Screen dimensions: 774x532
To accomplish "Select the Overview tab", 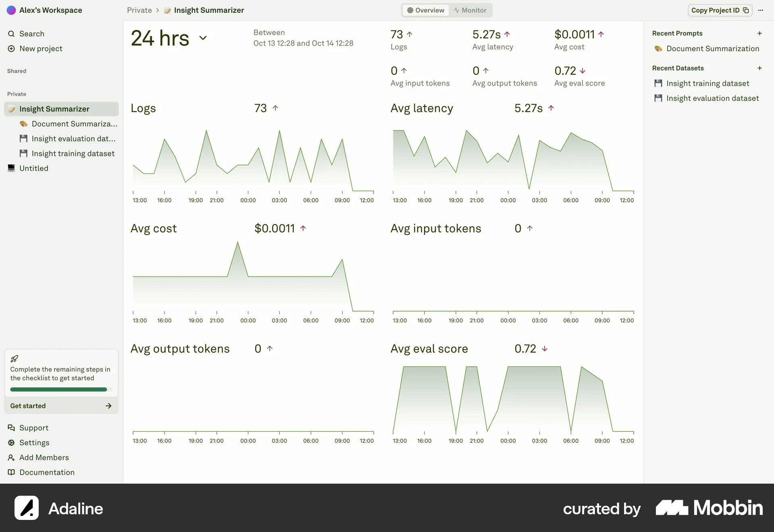I will (426, 10).
